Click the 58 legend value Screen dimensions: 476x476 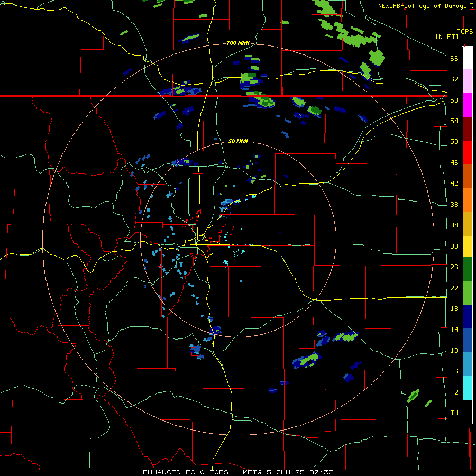click(x=454, y=100)
